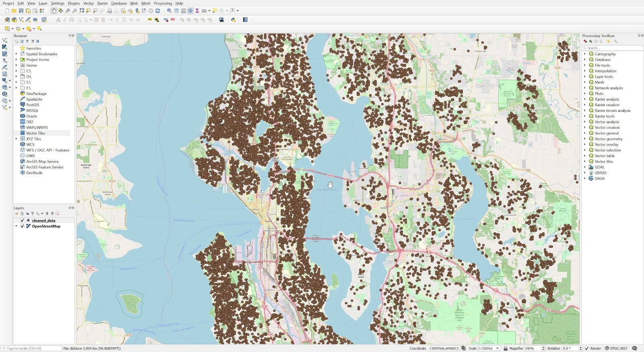
Task: Open the Measure tool dropdown arrow
Action: 209,11
